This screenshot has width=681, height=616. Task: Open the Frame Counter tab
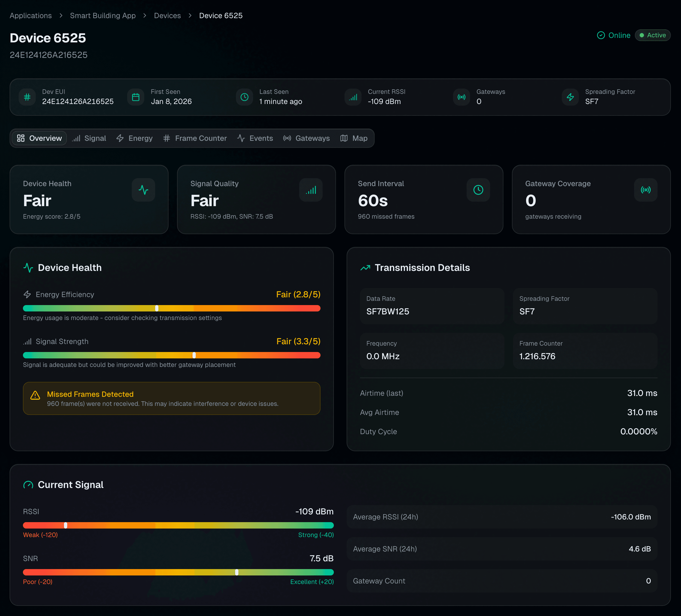pyautogui.click(x=195, y=138)
